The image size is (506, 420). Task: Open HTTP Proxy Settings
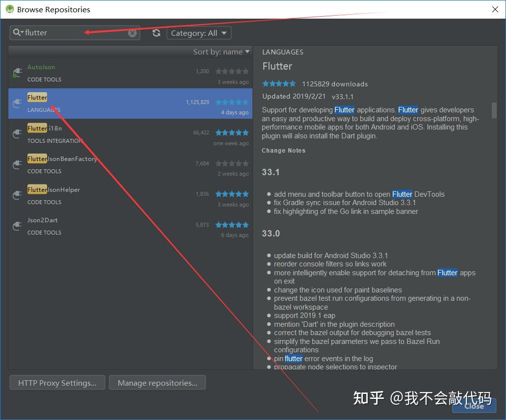57,382
